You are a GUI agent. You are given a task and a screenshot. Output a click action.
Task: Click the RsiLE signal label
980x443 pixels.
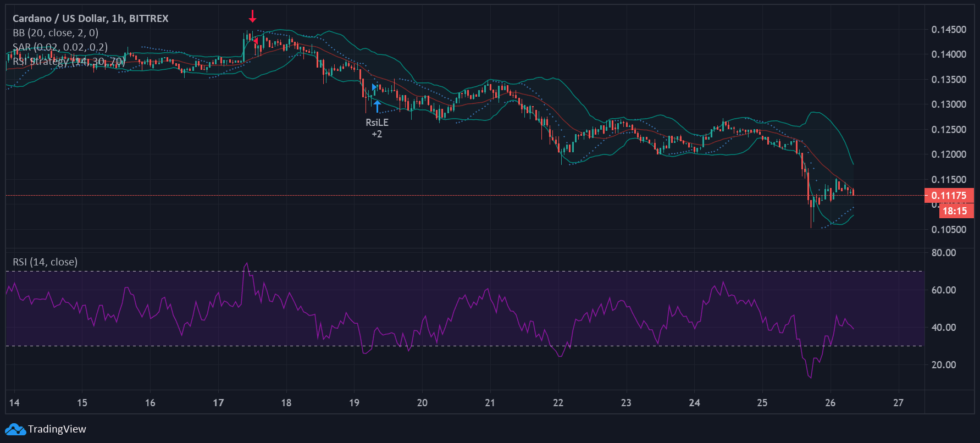click(377, 123)
